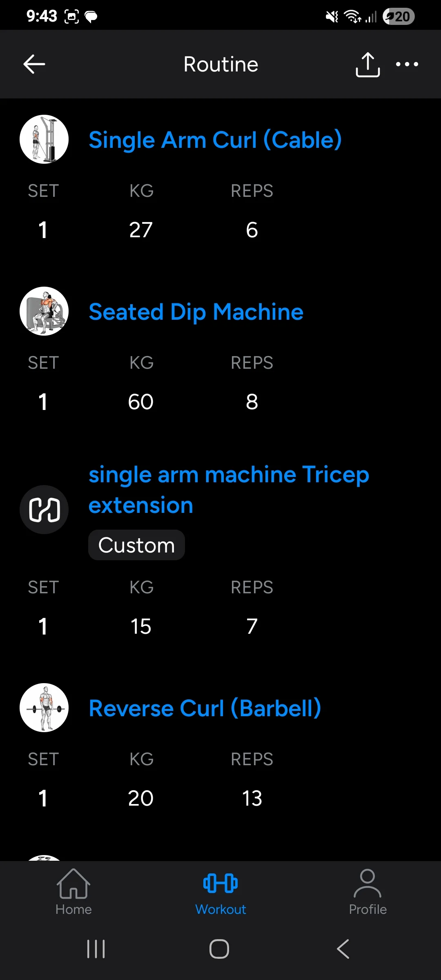Tap the Android home navigation button
This screenshot has height=980, width=441.
(219, 949)
